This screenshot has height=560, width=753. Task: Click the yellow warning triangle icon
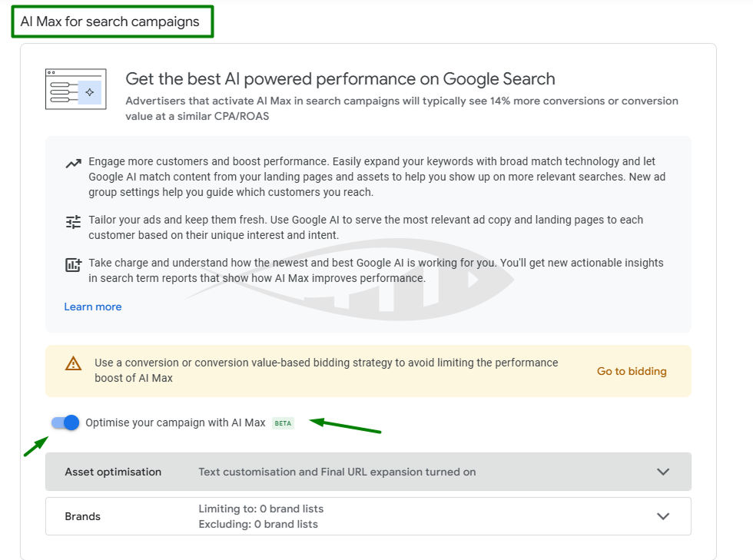[73, 363]
